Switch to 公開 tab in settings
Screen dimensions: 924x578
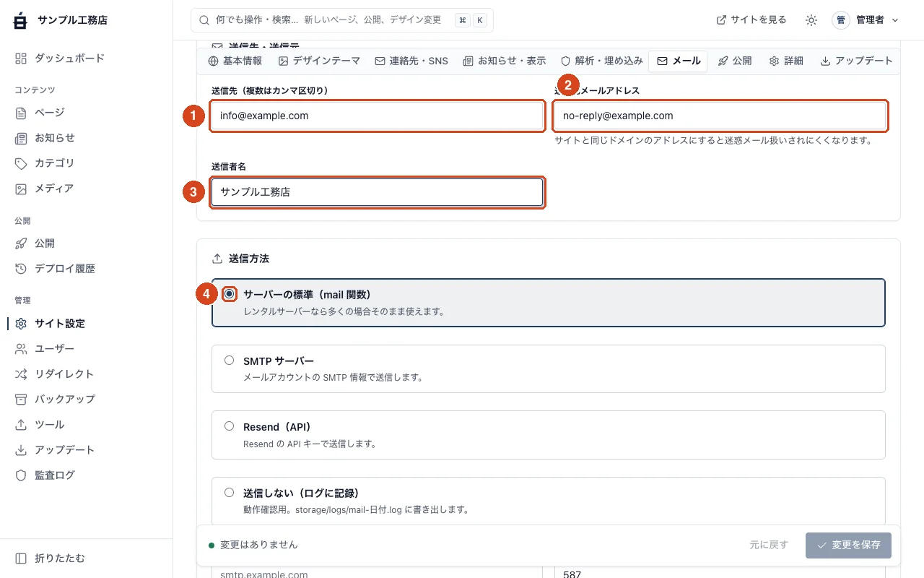coord(735,61)
